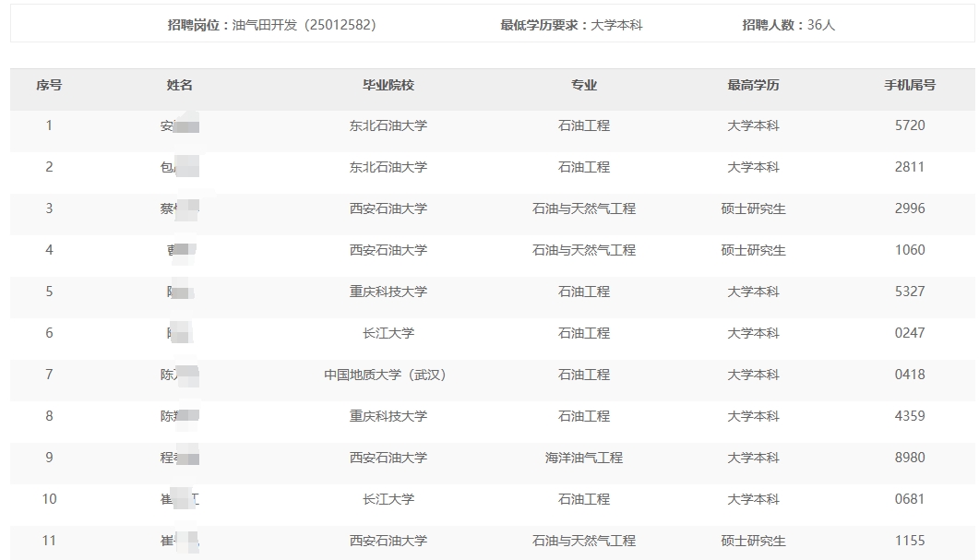Click the 最低学历要求 大学本科 label
Viewport: 979px width, 560px height.
(571, 25)
